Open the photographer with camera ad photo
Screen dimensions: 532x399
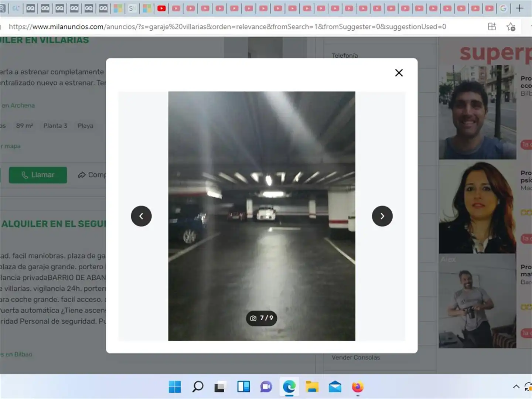(x=477, y=302)
